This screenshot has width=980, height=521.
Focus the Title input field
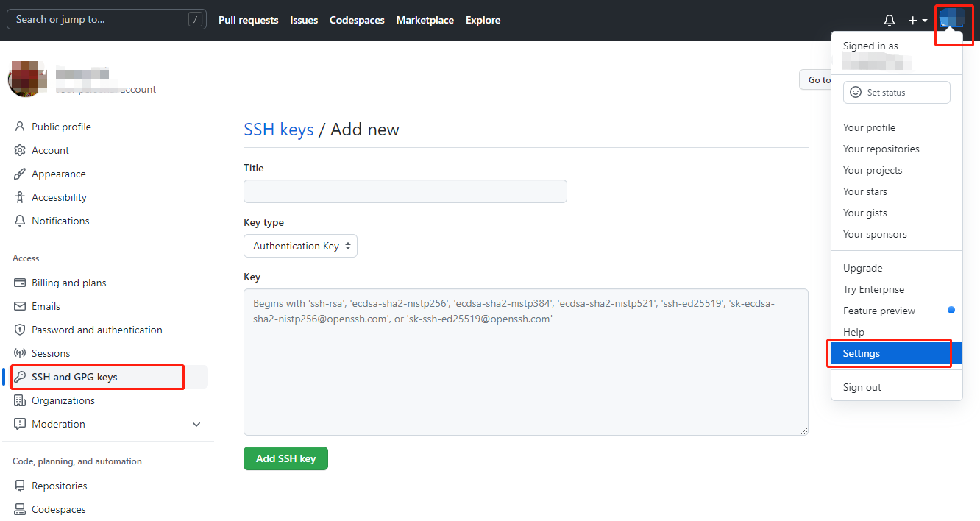point(405,191)
